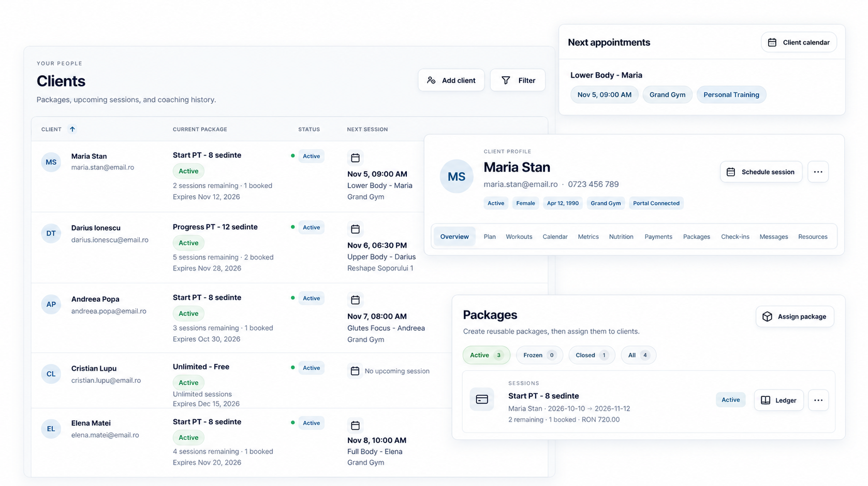Click calendar icon in Andreea Popa's row

(355, 300)
